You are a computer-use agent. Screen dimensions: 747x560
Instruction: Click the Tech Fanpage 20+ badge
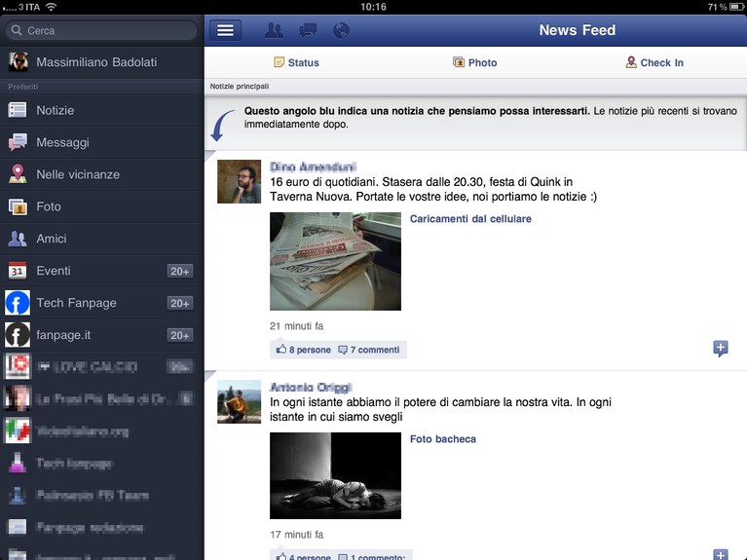coord(179,303)
